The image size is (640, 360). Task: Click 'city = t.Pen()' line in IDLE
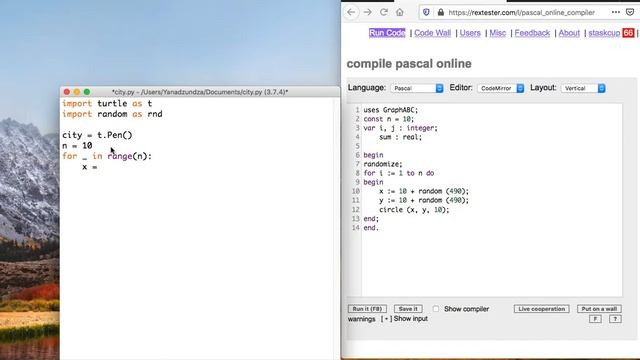(x=97, y=135)
